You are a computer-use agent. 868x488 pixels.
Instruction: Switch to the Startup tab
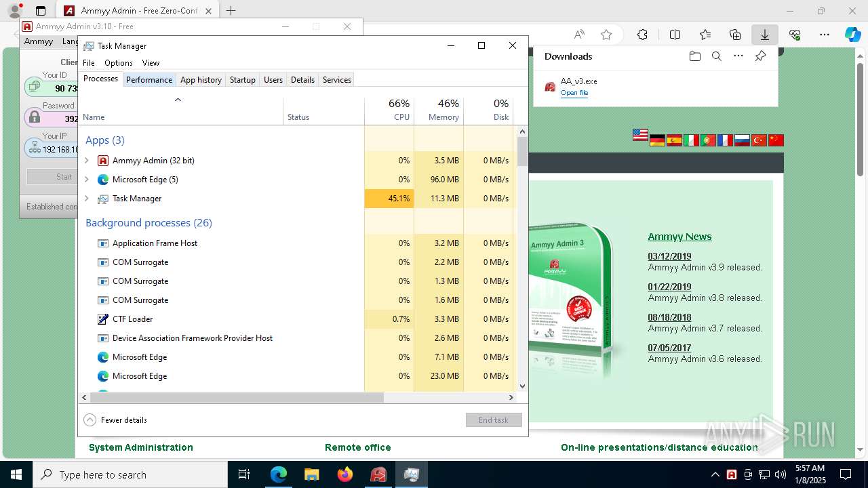(x=243, y=80)
